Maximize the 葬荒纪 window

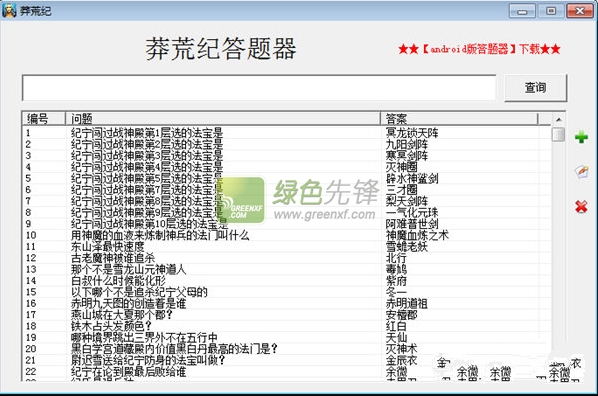tap(551, 11)
